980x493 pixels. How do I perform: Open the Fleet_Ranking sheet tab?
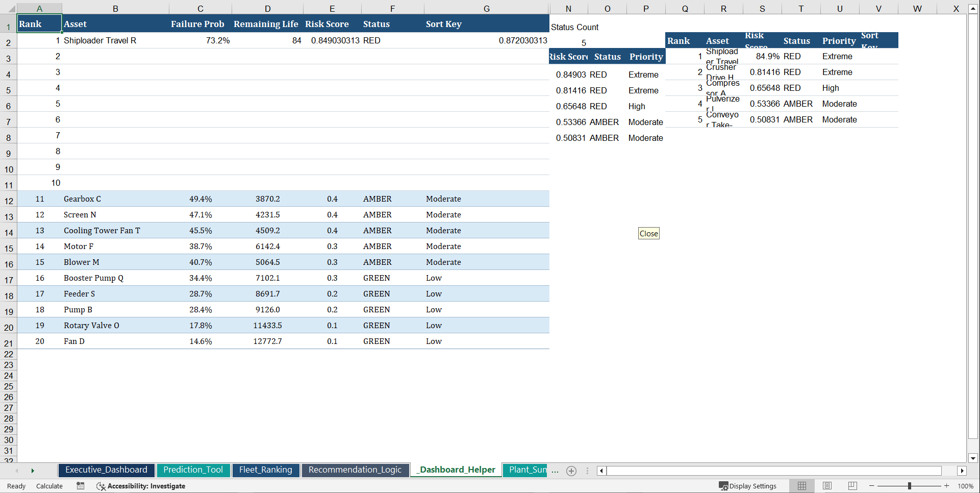click(x=266, y=470)
